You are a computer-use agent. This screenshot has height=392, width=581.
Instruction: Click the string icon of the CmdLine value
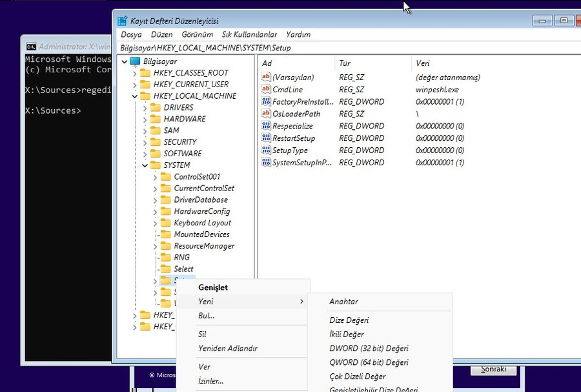(266, 89)
